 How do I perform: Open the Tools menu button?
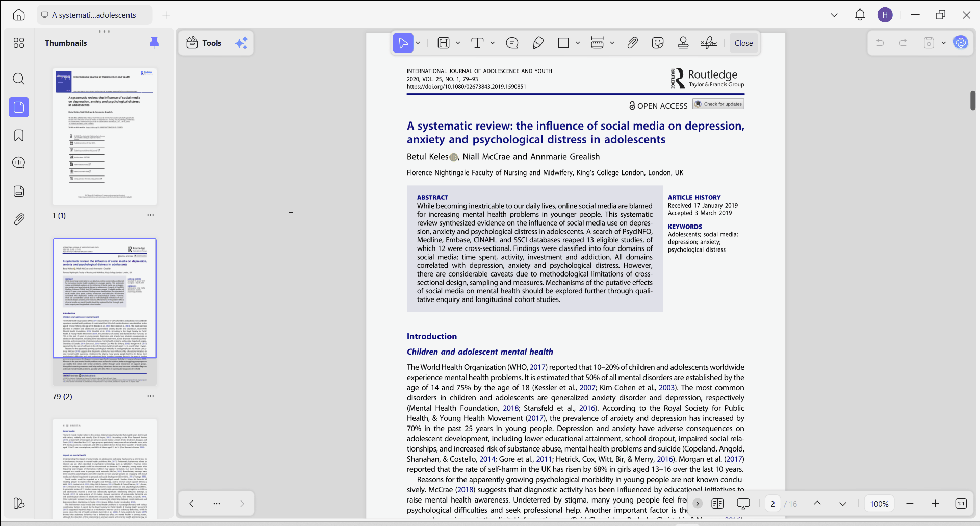click(x=204, y=43)
